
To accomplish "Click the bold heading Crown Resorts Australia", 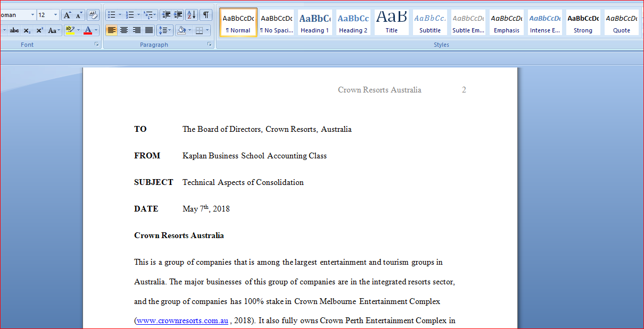I will tap(179, 235).
